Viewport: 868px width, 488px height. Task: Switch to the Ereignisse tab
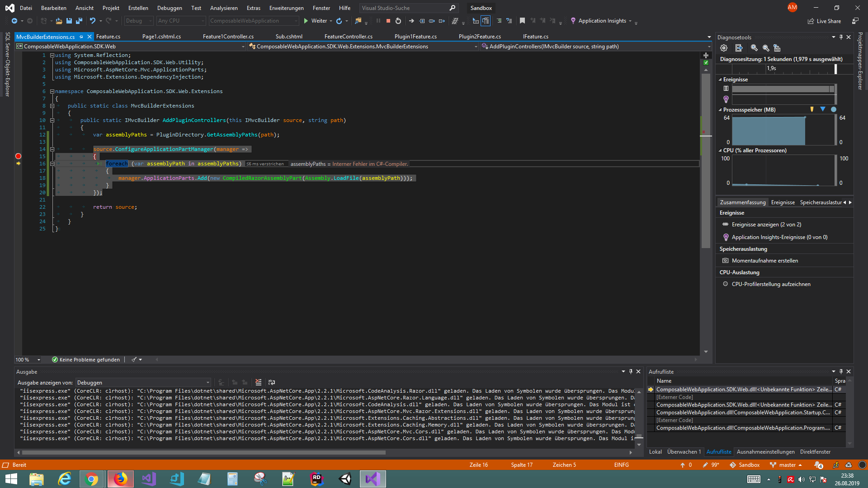click(783, 202)
